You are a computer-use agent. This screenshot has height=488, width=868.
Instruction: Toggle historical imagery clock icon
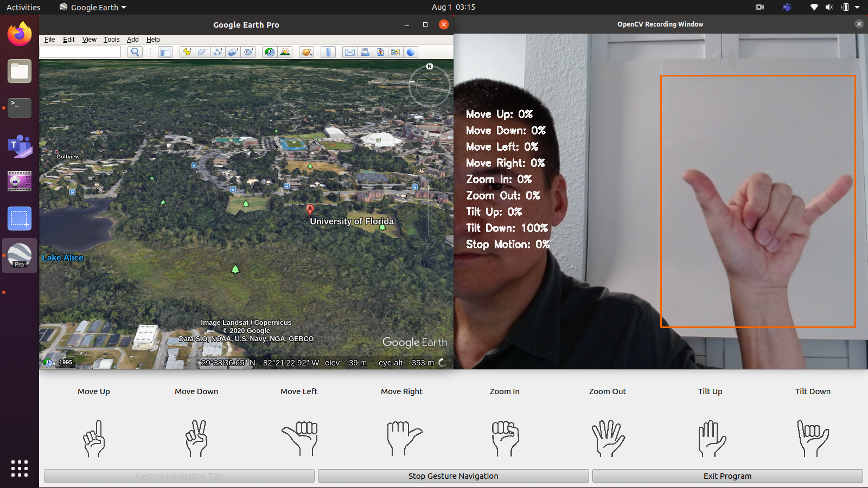[x=269, y=52]
